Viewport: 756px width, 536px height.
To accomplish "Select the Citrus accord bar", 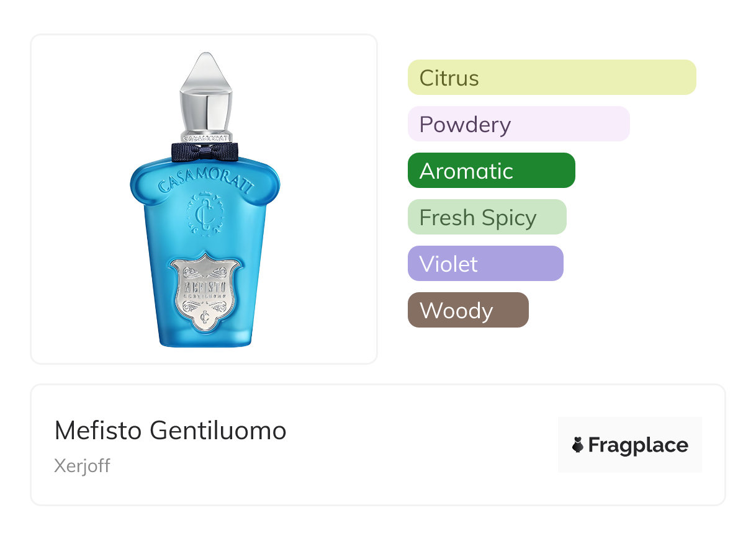I will coord(552,78).
